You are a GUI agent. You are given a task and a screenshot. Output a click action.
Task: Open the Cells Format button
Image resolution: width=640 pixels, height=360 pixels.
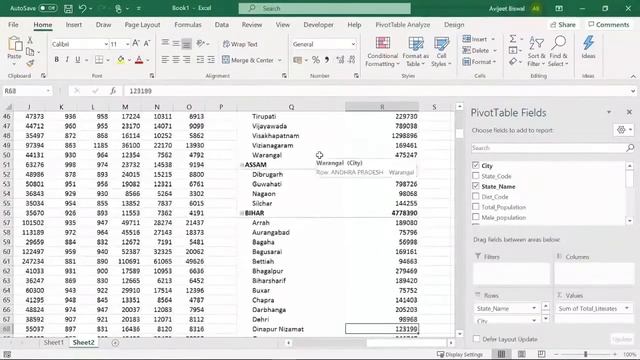[x=479, y=62]
